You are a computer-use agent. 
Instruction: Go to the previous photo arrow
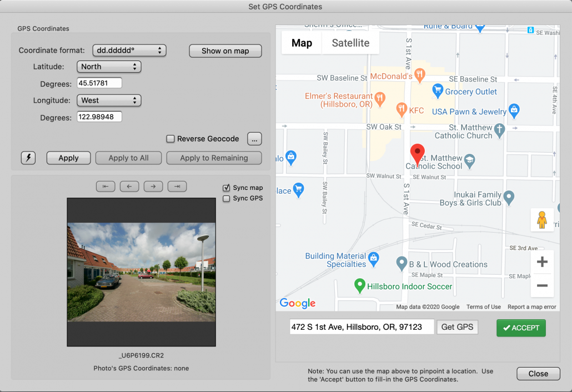pos(129,186)
